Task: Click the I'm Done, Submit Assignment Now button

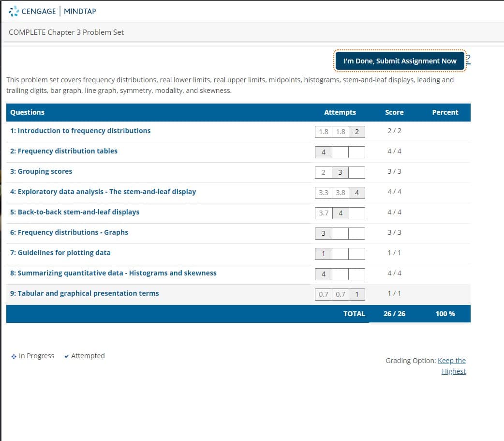Action: click(x=400, y=61)
